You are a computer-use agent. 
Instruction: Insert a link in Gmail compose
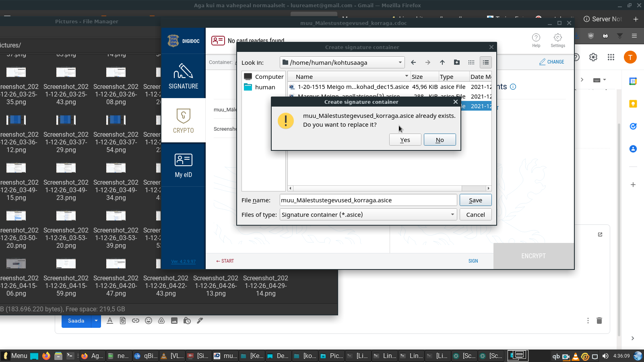coord(136,321)
